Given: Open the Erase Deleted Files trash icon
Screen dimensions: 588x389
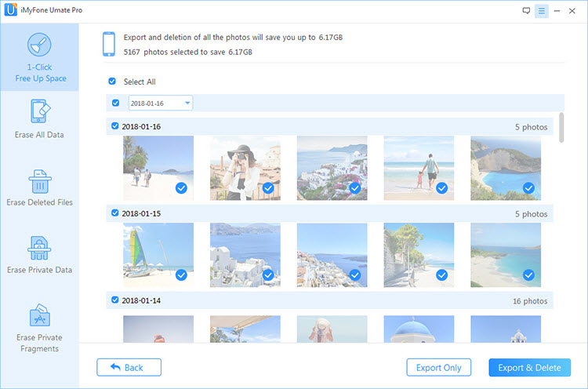Looking at the screenshot, I should (x=40, y=181).
